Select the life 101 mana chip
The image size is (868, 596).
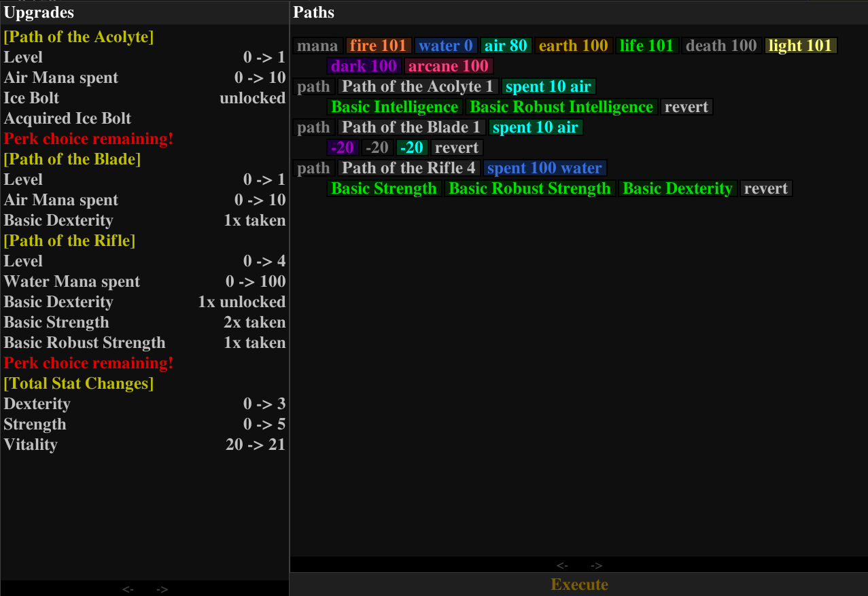[647, 46]
